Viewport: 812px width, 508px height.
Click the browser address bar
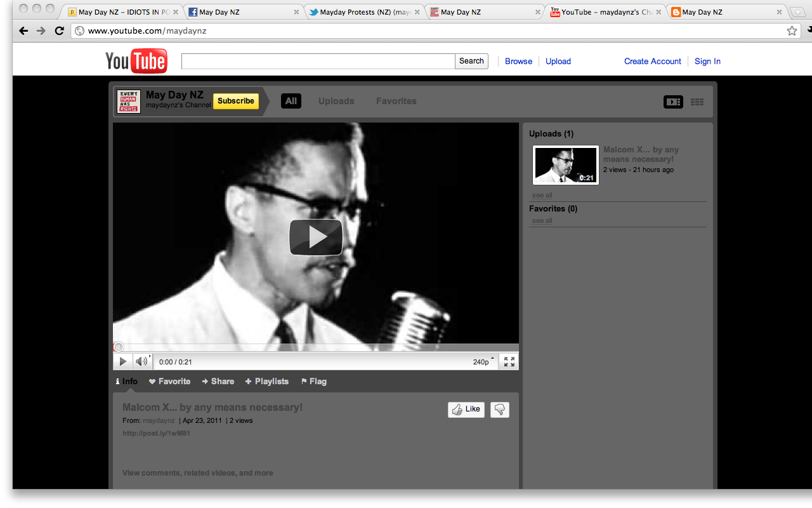coord(436,30)
